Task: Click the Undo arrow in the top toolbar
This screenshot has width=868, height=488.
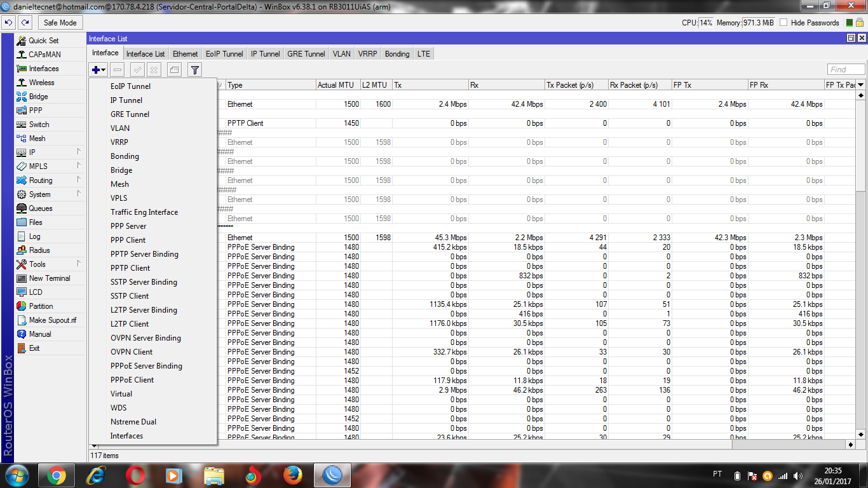Action: click(9, 23)
